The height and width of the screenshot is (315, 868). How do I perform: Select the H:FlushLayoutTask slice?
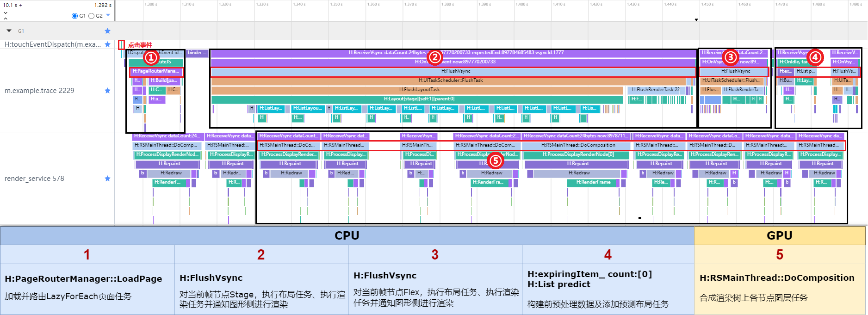pos(417,90)
